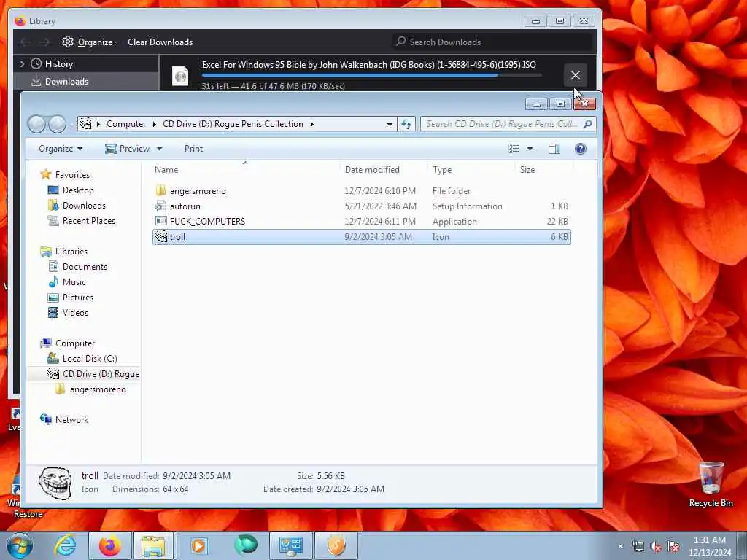Click Clear Downloads in Library window
This screenshot has width=747, height=560.
tap(160, 42)
